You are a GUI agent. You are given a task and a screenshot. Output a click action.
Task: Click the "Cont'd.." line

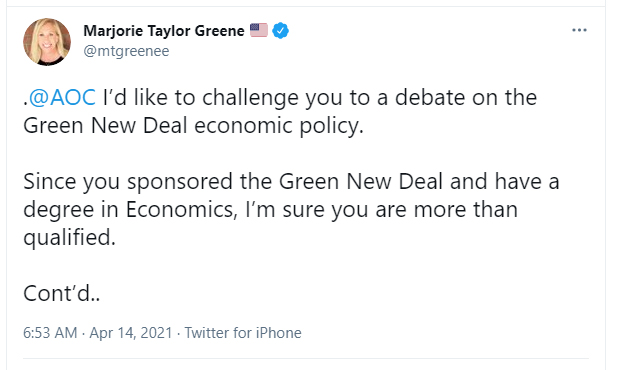pyautogui.click(x=61, y=294)
